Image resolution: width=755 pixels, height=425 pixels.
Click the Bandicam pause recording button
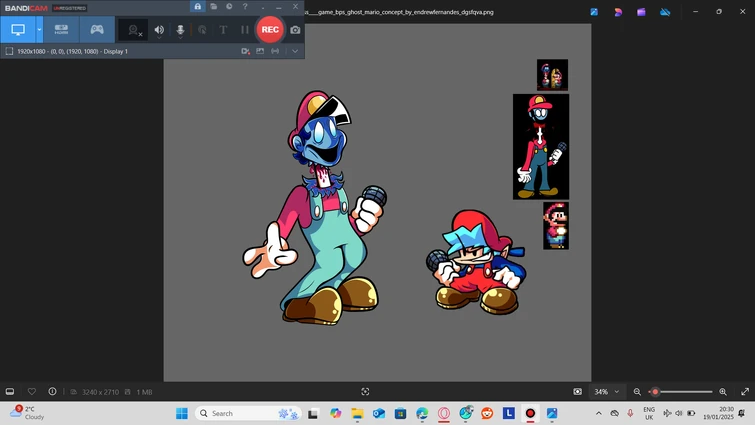point(244,30)
